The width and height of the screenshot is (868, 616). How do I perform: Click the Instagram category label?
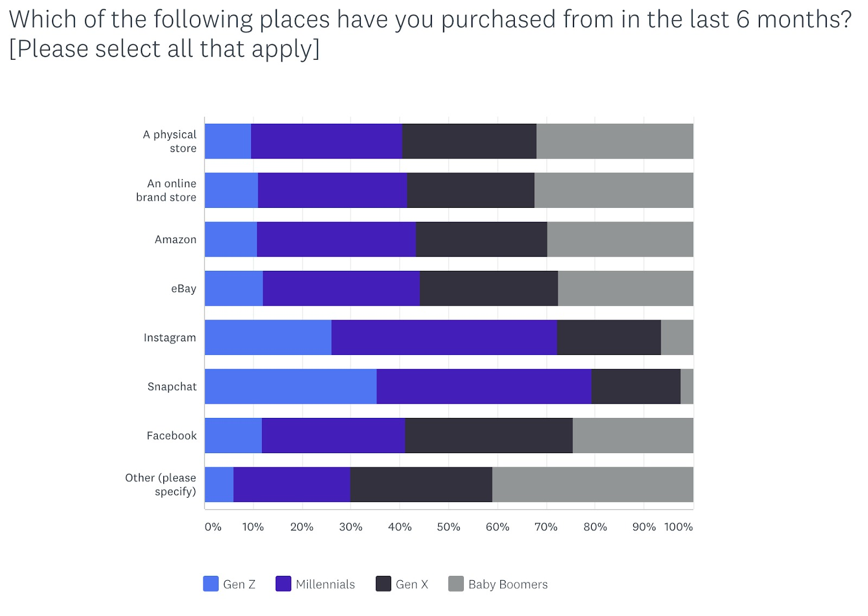tap(170, 338)
